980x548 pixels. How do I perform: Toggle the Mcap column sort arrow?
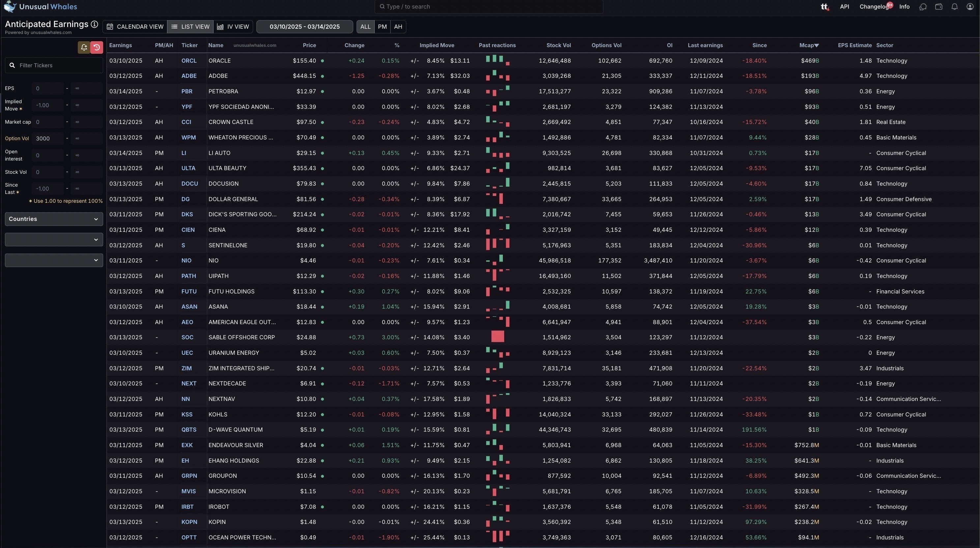[817, 45]
